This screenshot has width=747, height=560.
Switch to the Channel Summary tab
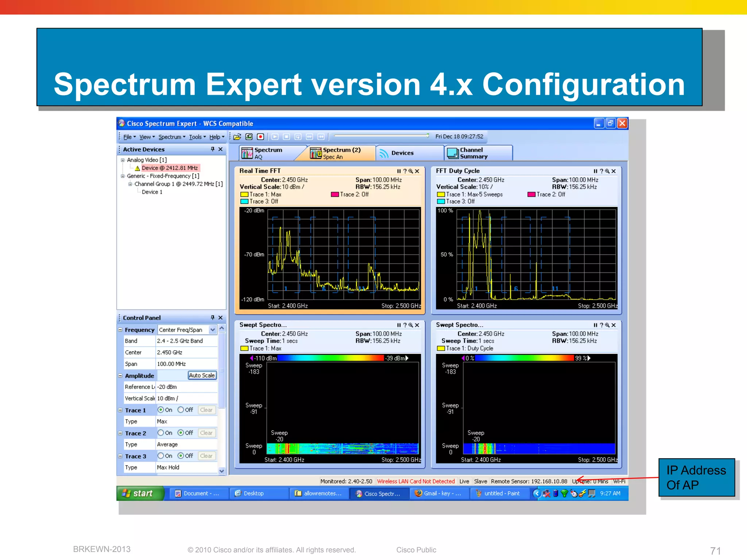pyautogui.click(x=479, y=153)
